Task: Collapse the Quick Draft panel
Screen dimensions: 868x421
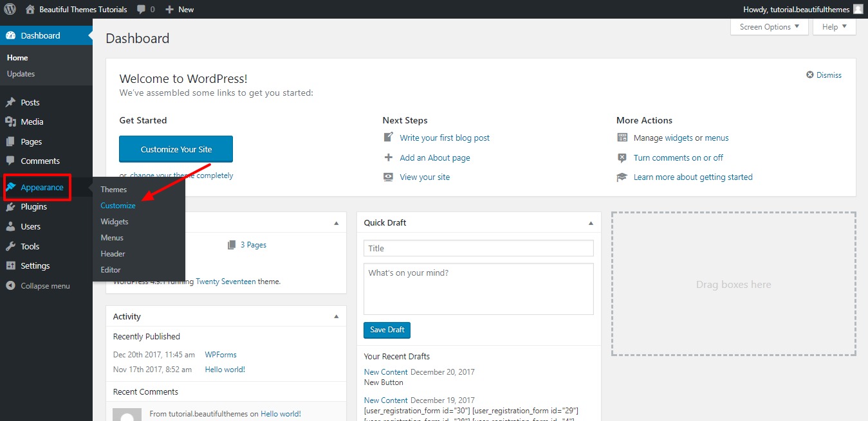Action: (591, 223)
